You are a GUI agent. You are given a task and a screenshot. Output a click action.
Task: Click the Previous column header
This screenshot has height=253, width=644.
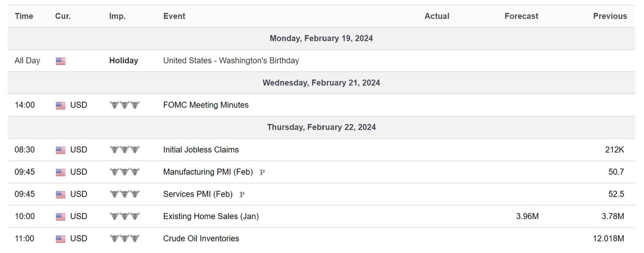pos(610,16)
